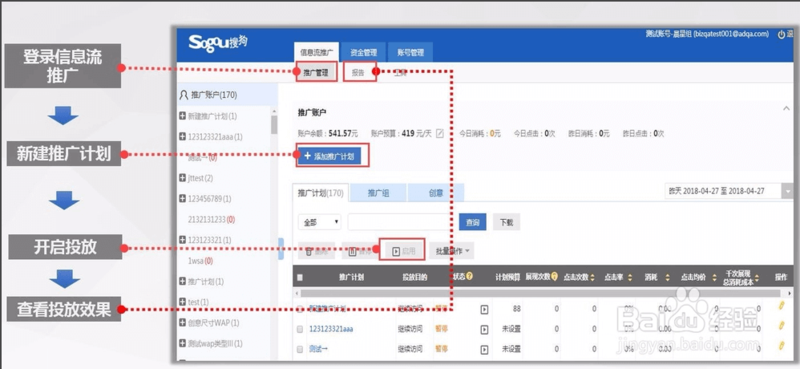Click the 展现次数 help icon

[554, 276]
